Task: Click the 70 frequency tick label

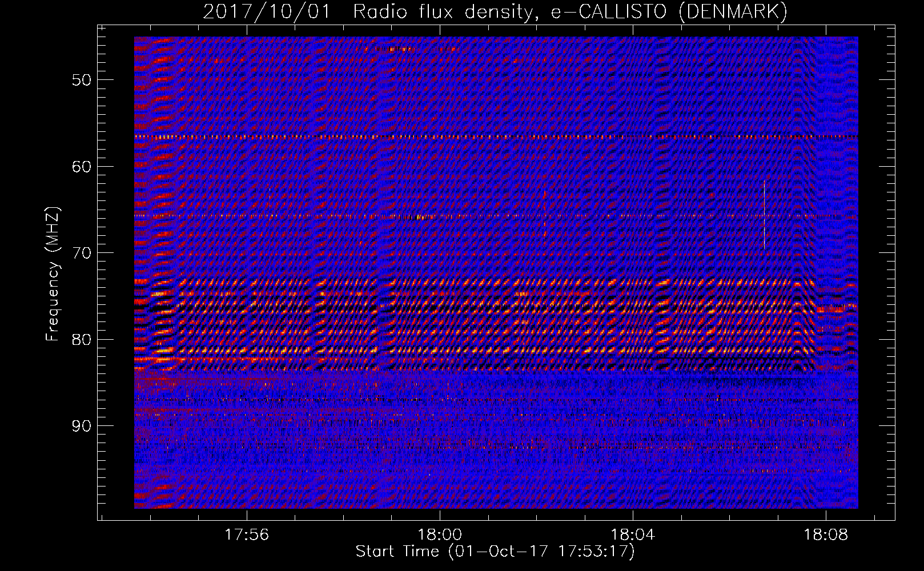Action: tap(82, 253)
